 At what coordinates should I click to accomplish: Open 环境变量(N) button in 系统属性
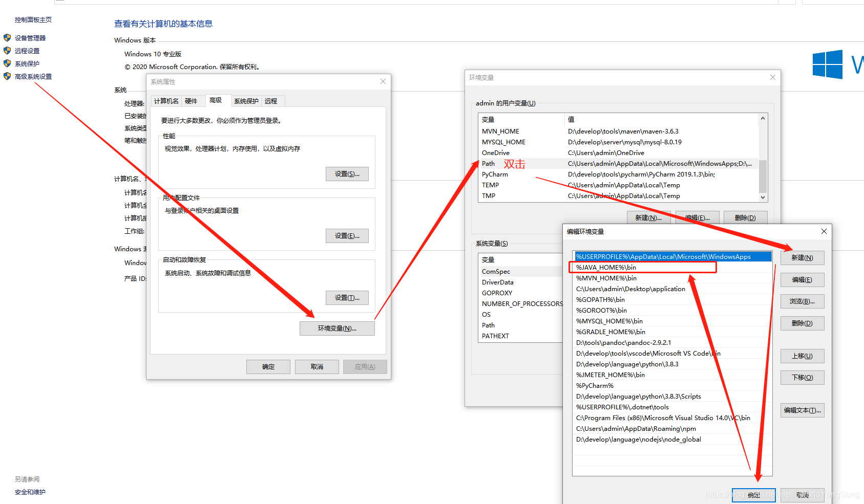coord(337,328)
